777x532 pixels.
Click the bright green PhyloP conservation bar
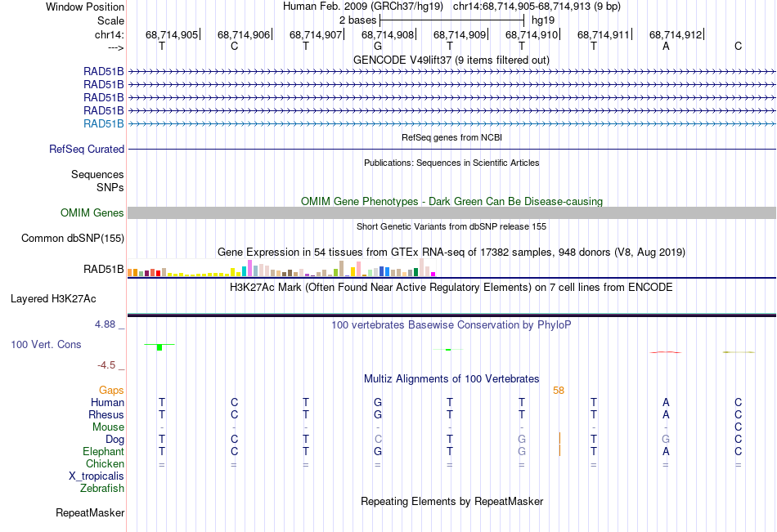159,347
